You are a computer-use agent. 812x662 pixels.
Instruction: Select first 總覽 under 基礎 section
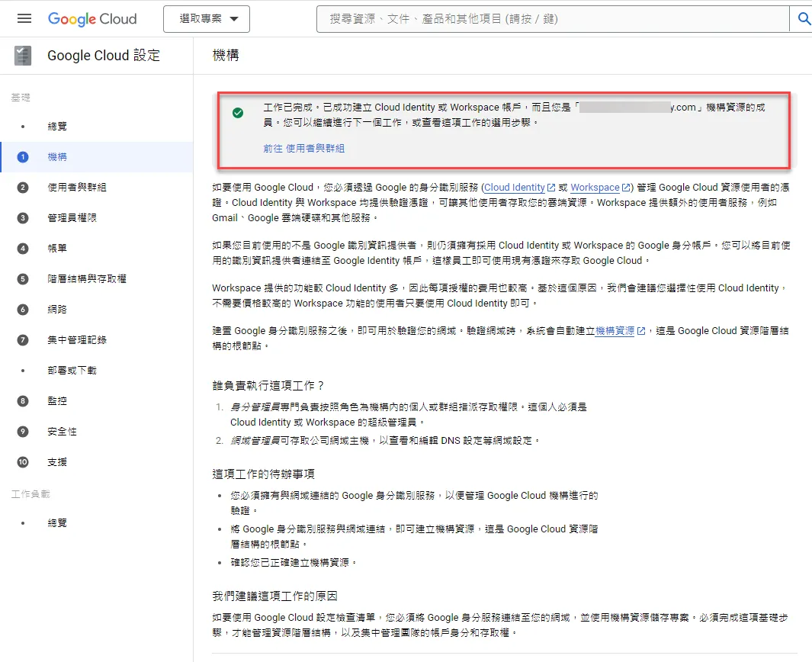point(57,127)
